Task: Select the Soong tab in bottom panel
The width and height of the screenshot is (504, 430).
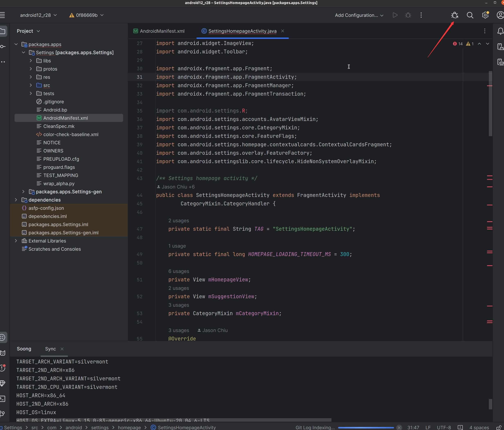Action: [24, 349]
